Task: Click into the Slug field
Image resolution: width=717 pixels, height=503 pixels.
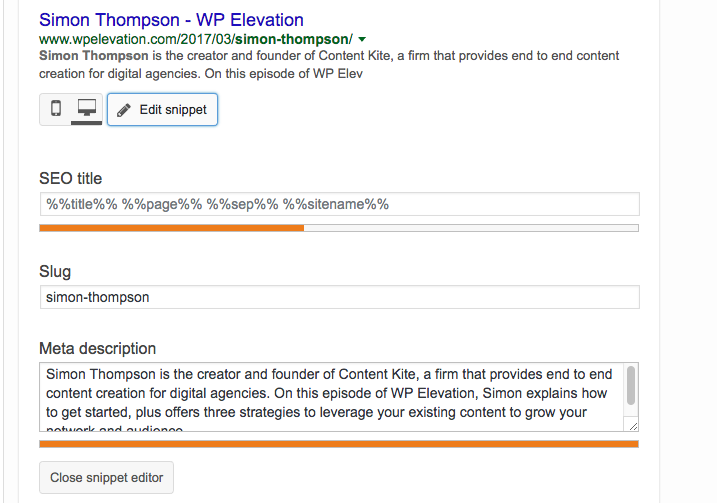Action: click(339, 297)
